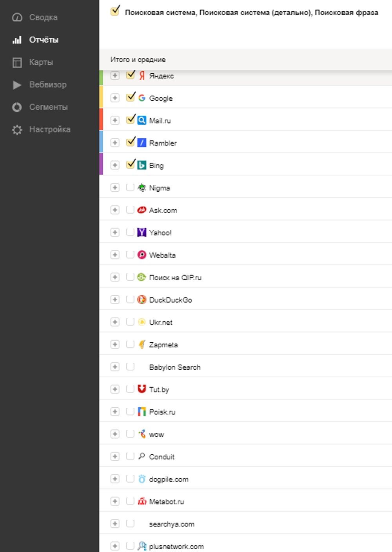Click the Настройка gear icon
The width and height of the screenshot is (392, 552).
[17, 130]
